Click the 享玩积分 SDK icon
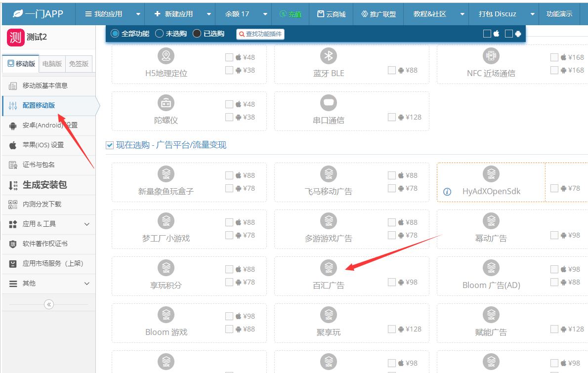The width and height of the screenshot is (588, 373). tap(166, 268)
